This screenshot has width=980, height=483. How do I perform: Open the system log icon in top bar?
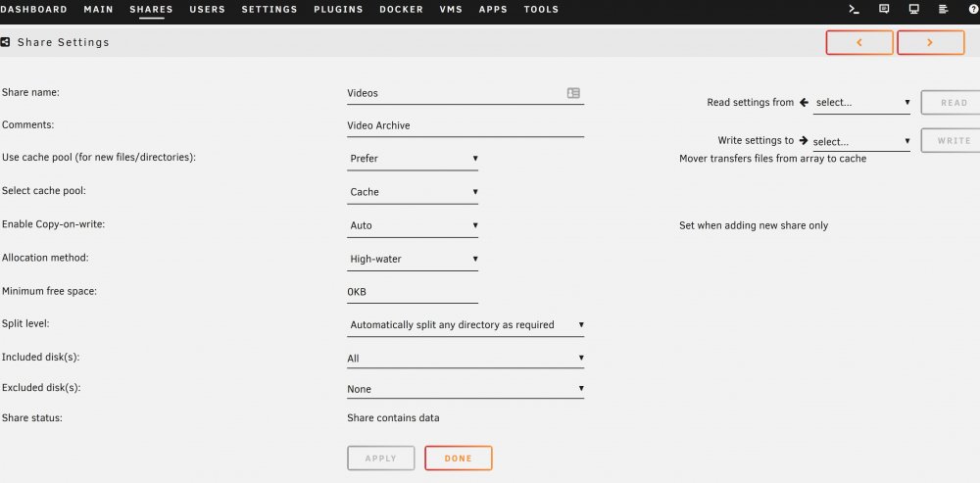point(944,10)
